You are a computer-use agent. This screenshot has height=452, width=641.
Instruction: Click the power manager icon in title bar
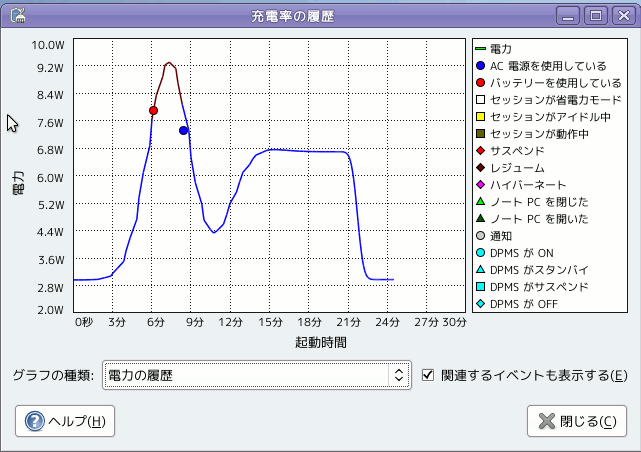[x=18, y=16]
